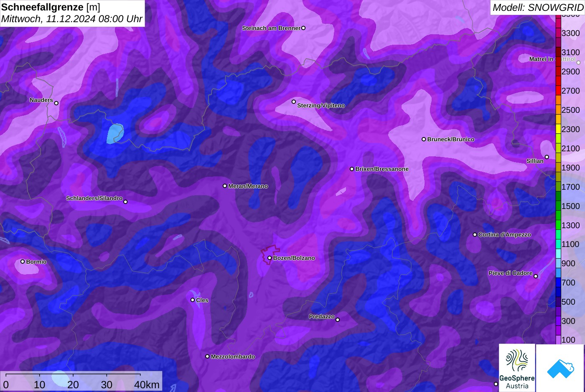This screenshot has height=392, width=585.
Task: Click the Predazzo label text
Action: coord(322,316)
